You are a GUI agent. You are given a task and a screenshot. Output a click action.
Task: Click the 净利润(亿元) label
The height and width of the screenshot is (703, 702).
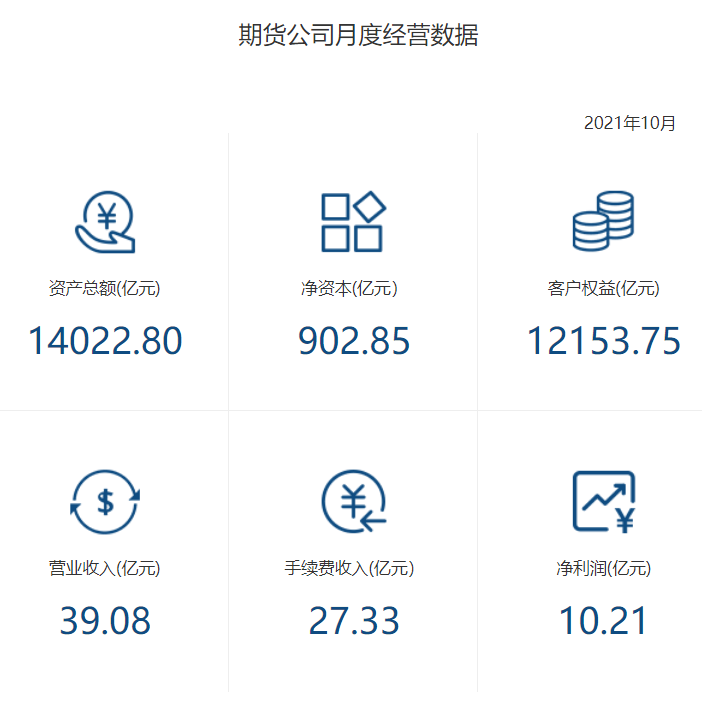coord(603,568)
